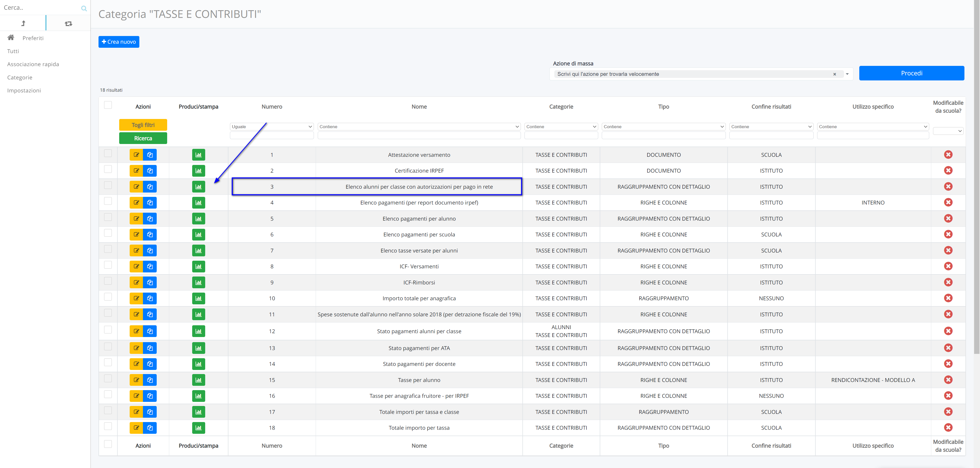Screen dimensions: 980x468
Task: Check the Attestazione versamento row checkbox
Action: [108, 153]
